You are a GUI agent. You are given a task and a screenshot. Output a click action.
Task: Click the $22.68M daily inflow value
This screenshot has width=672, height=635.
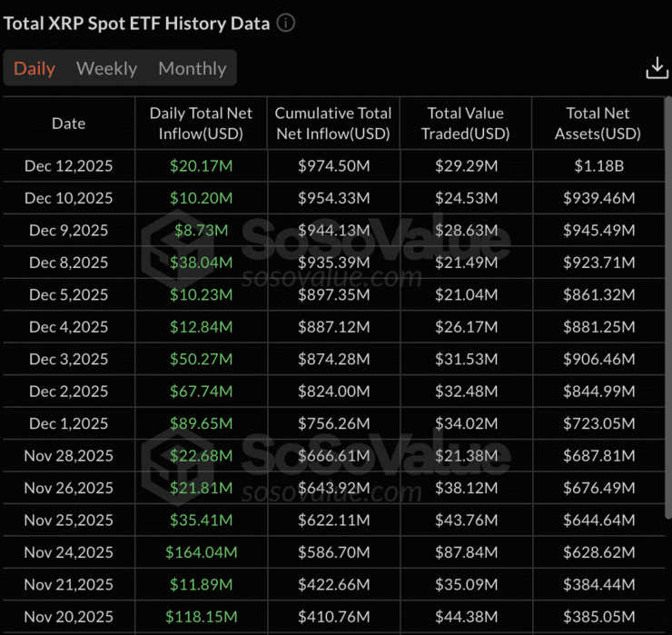201,456
